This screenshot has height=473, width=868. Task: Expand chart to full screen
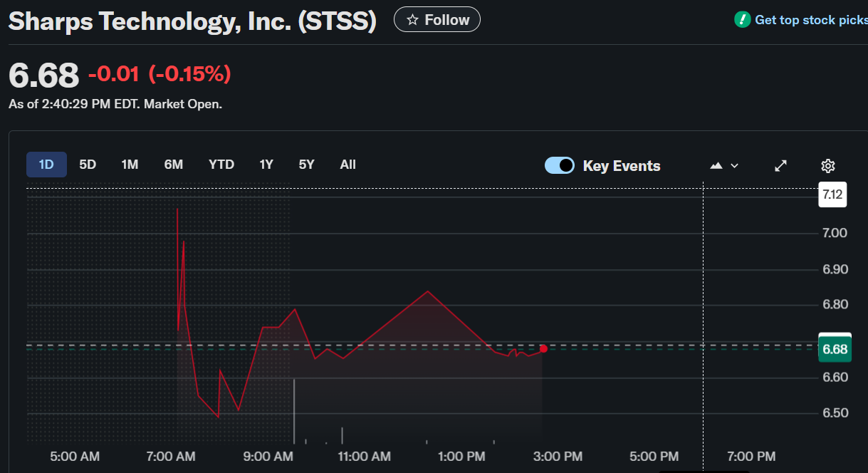[781, 165]
